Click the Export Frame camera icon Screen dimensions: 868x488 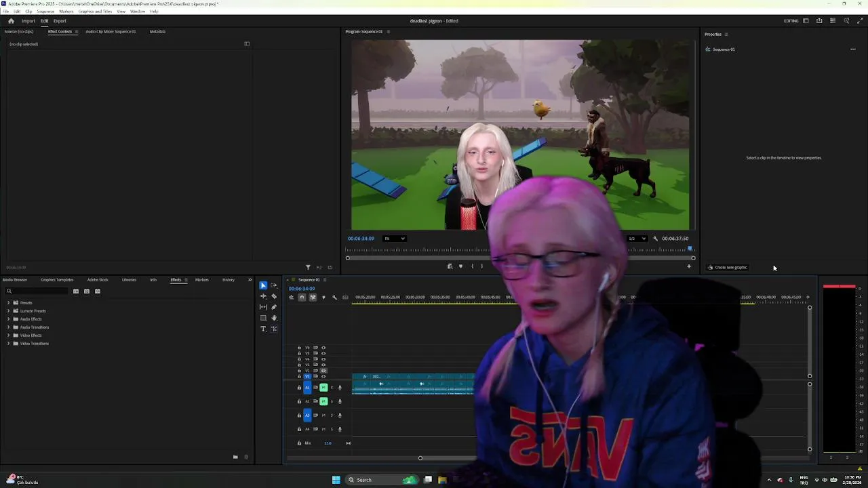pyautogui.click(x=450, y=266)
